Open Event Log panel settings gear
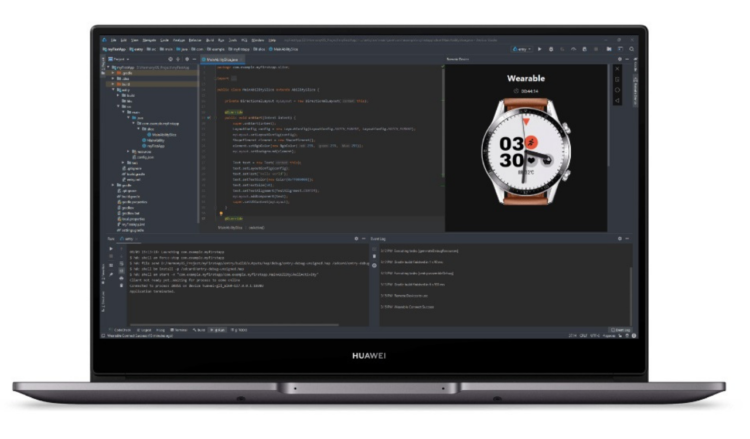The image size is (750, 439). coord(620,239)
